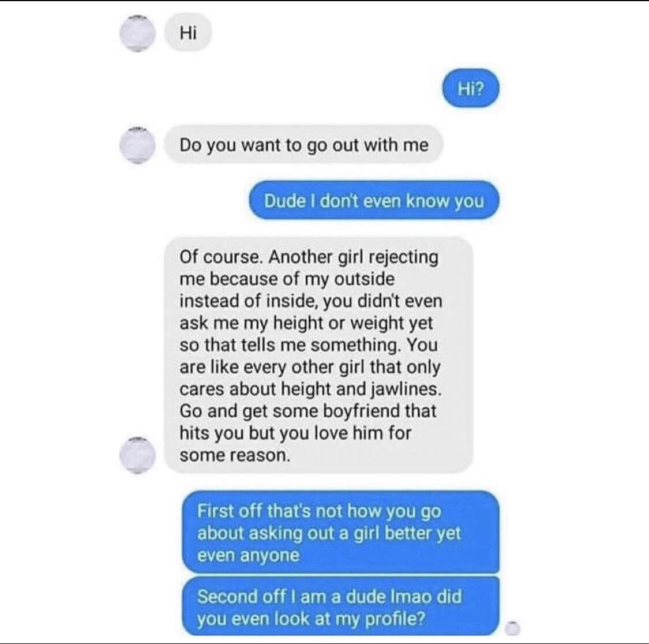Select the blue "Hi?" reply bubble
Screen dimensions: 649x644
[471, 88]
